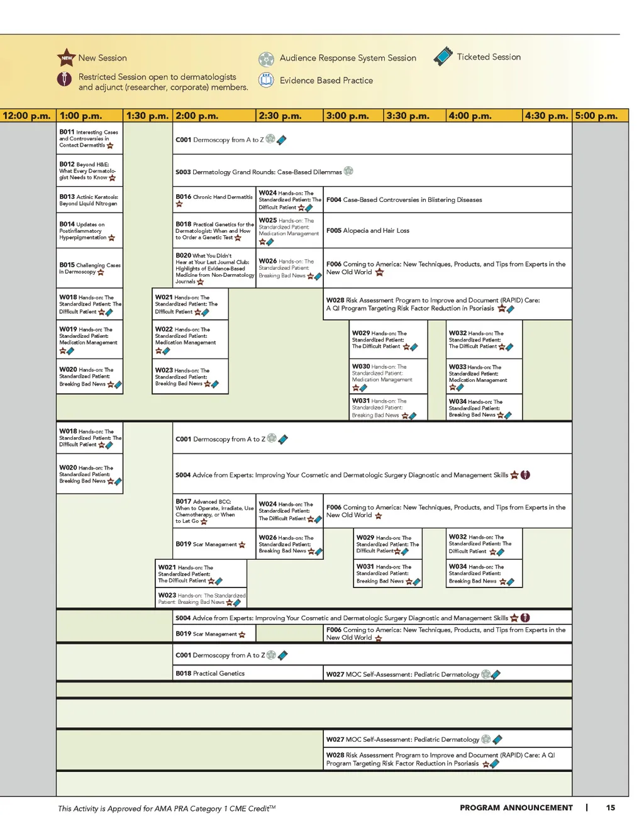
Task: Click the new-session star under B016 Chronic Hand Dermatitis
Action: point(179,204)
